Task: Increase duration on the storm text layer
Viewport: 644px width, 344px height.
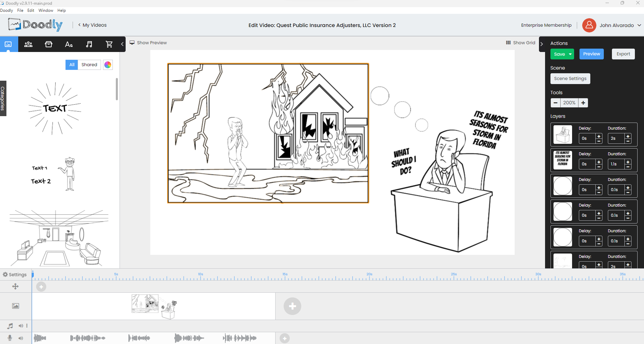Action: point(628,162)
